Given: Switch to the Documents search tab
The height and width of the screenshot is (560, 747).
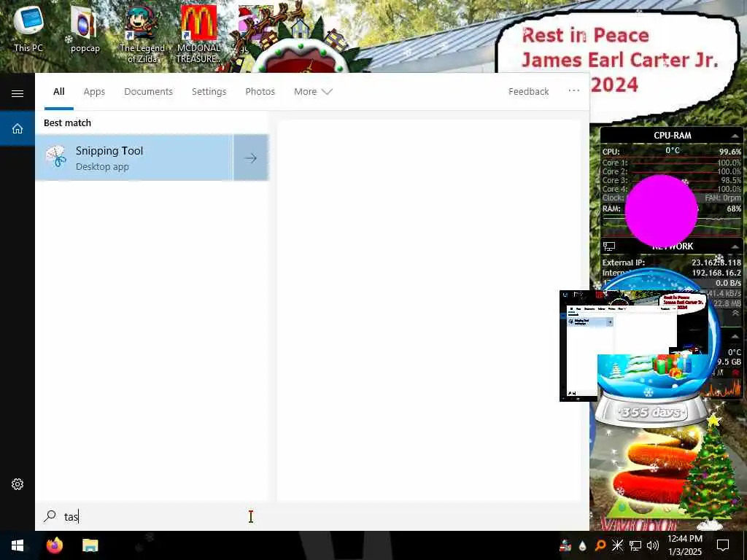Looking at the screenshot, I should tap(148, 91).
